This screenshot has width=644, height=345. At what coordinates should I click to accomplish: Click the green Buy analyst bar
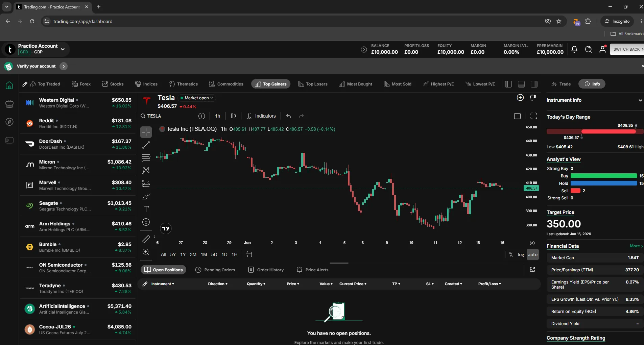(x=604, y=176)
